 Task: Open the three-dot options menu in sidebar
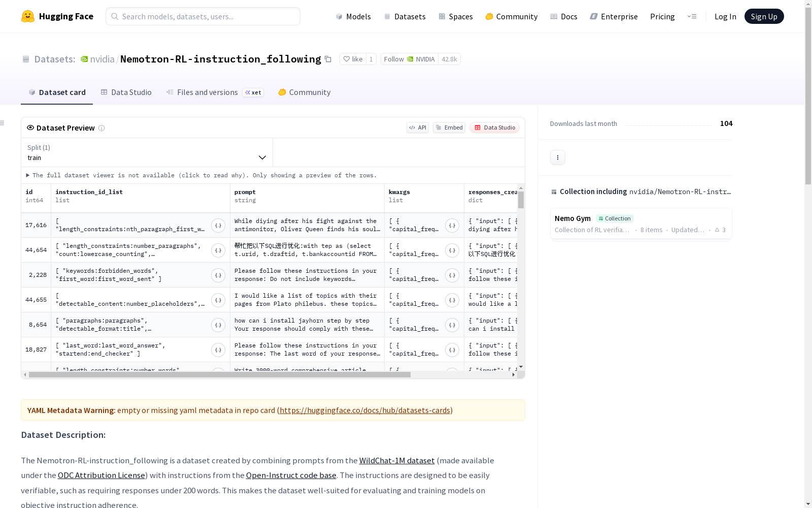pyautogui.click(x=558, y=157)
